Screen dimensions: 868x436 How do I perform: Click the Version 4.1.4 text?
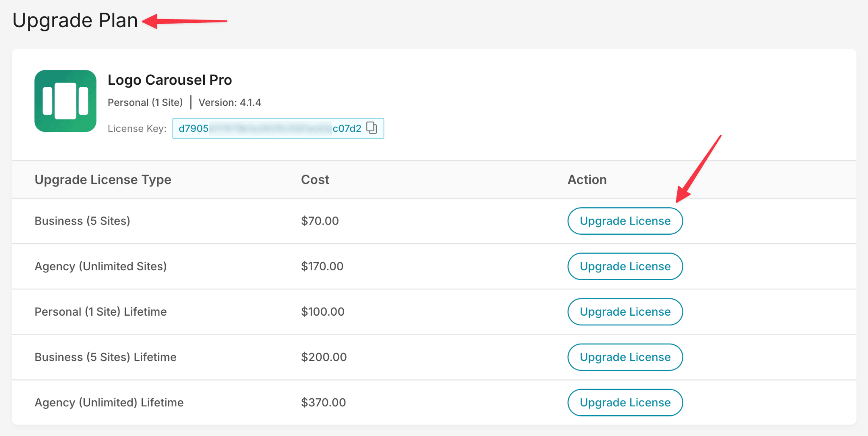[230, 102]
